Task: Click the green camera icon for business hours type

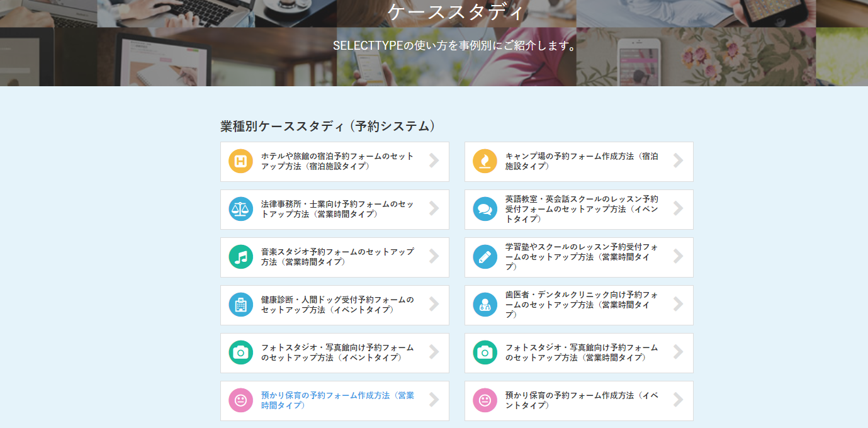Action: point(484,352)
